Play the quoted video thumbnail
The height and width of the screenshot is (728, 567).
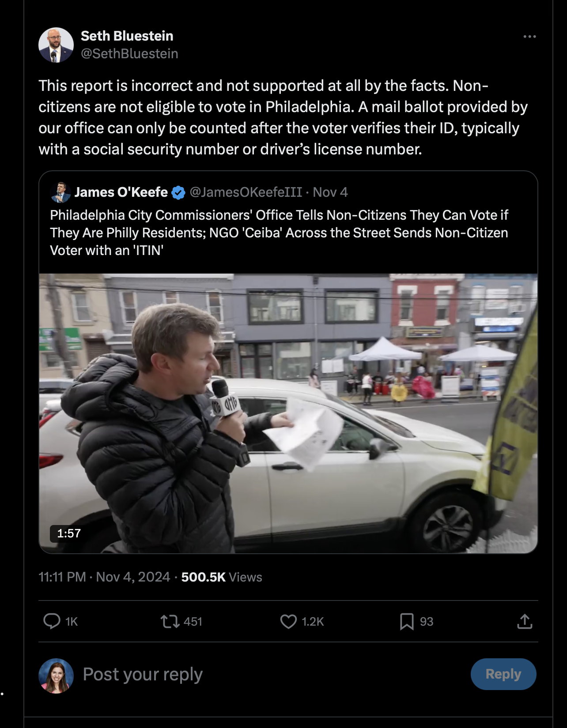[x=288, y=413]
